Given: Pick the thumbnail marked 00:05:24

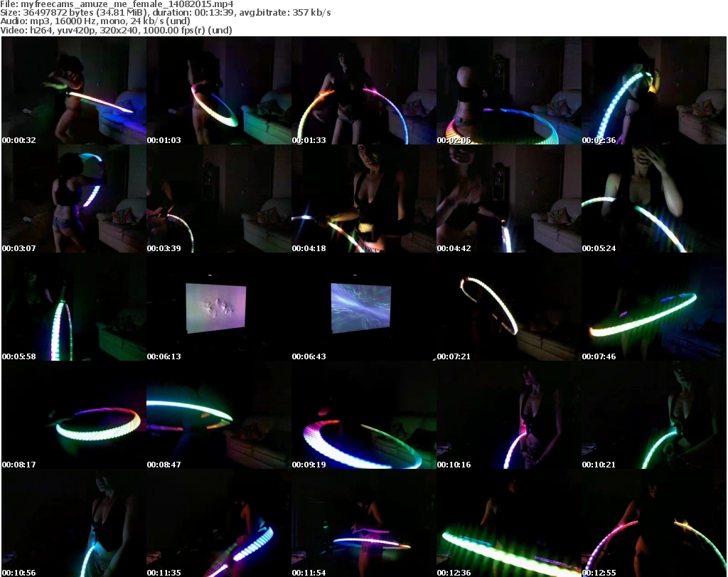Looking at the screenshot, I should click(x=654, y=198).
